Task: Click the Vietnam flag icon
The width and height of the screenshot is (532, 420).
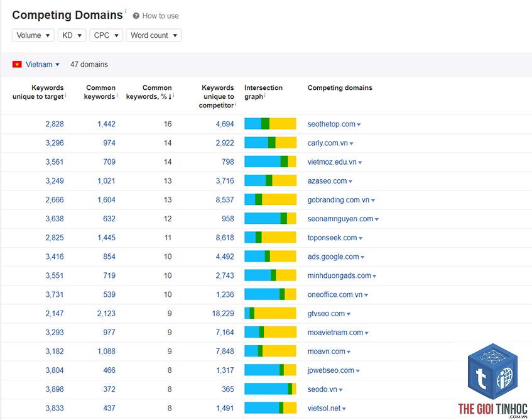Action: pos(17,64)
